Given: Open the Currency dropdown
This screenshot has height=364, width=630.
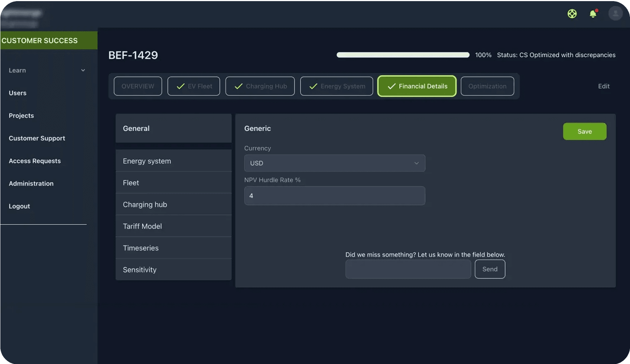Looking at the screenshot, I should click(x=334, y=163).
